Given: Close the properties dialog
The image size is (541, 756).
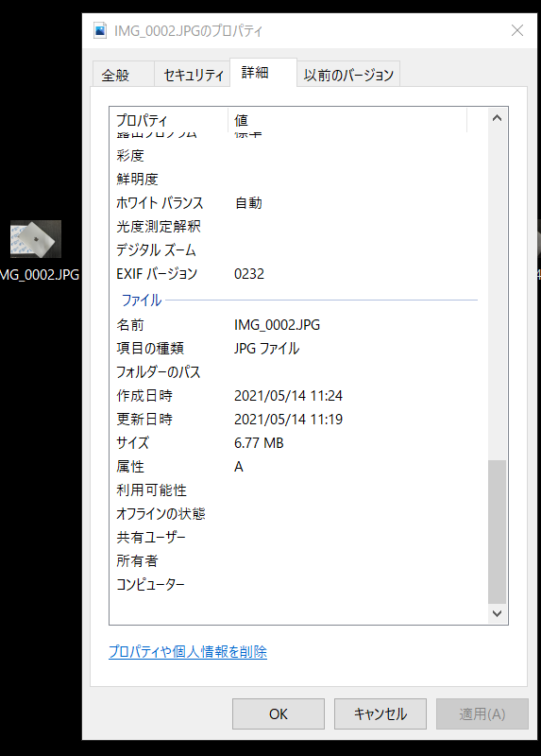Looking at the screenshot, I should [517, 30].
